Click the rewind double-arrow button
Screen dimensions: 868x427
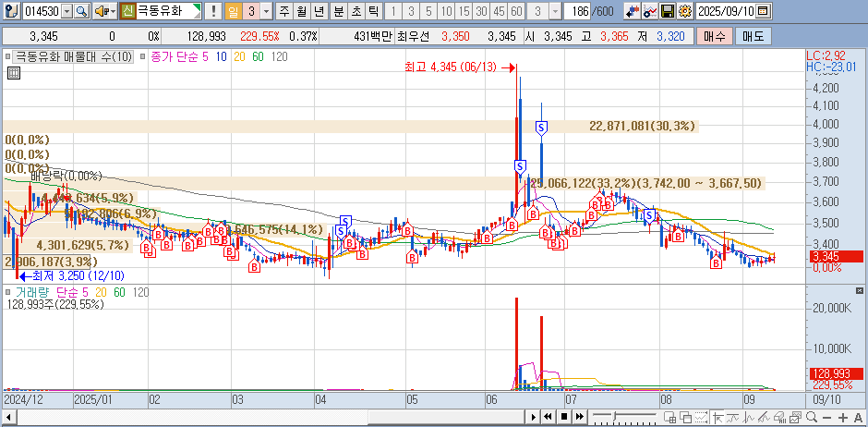point(548,417)
